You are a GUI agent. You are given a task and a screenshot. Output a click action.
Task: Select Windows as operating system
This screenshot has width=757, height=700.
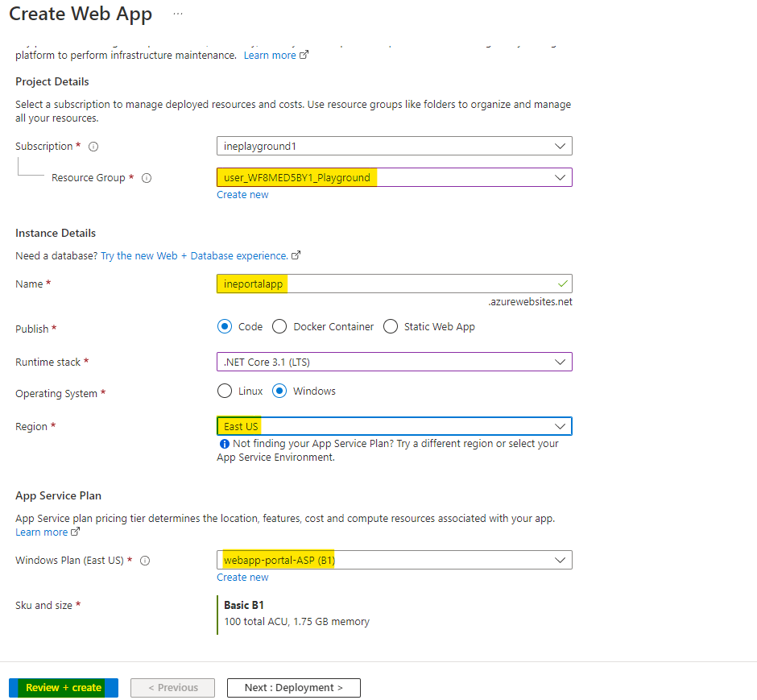point(279,391)
